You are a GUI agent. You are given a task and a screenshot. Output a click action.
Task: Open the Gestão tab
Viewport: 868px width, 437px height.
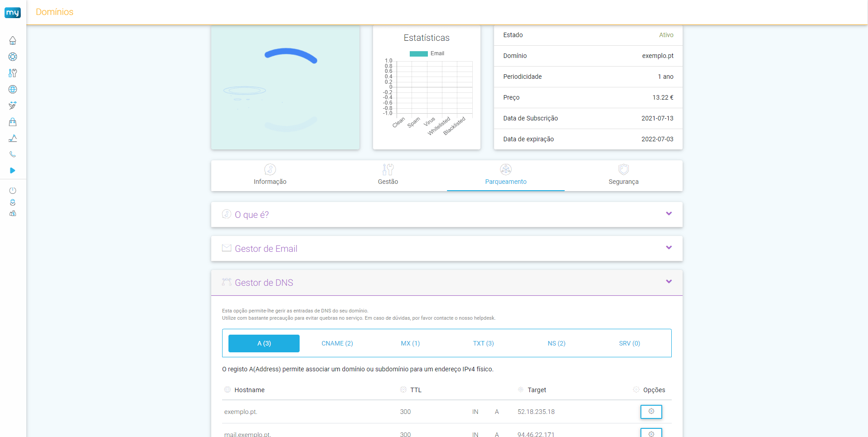tap(388, 175)
